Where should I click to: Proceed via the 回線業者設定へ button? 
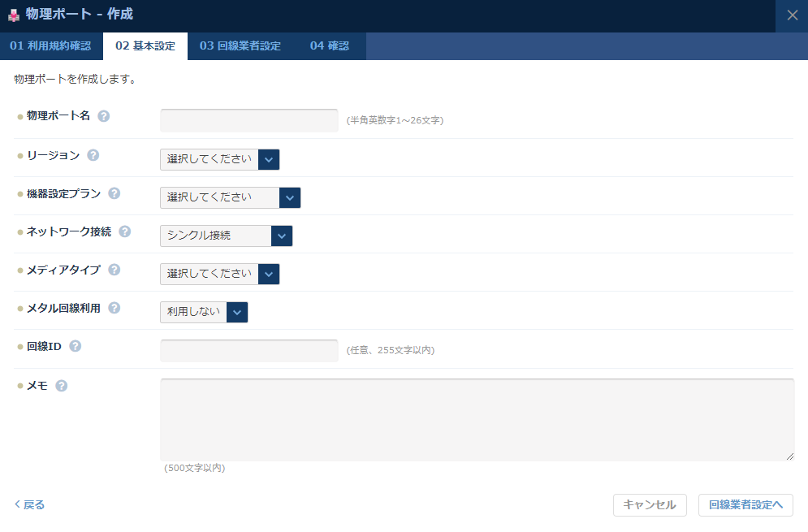[x=745, y=504]
